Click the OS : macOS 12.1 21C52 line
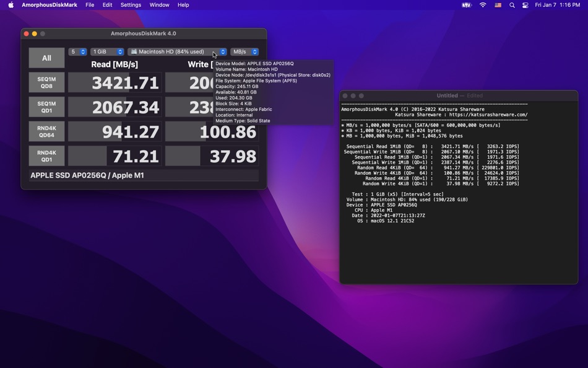Viewport: 588px width, 368px height. (x=386, y=221)
